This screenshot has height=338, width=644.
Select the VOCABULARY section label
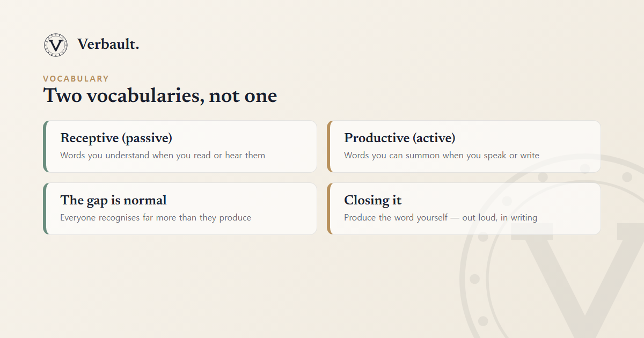click(76, 79)
